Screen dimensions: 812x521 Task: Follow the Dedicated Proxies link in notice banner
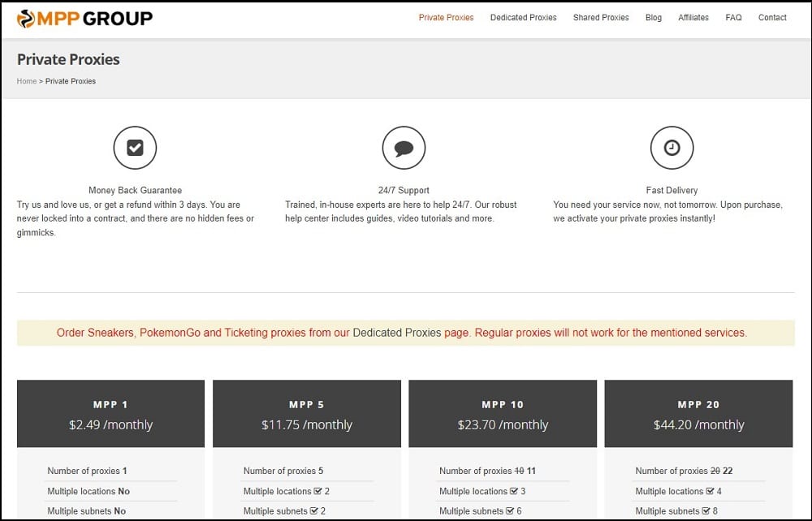click(397, 333)
